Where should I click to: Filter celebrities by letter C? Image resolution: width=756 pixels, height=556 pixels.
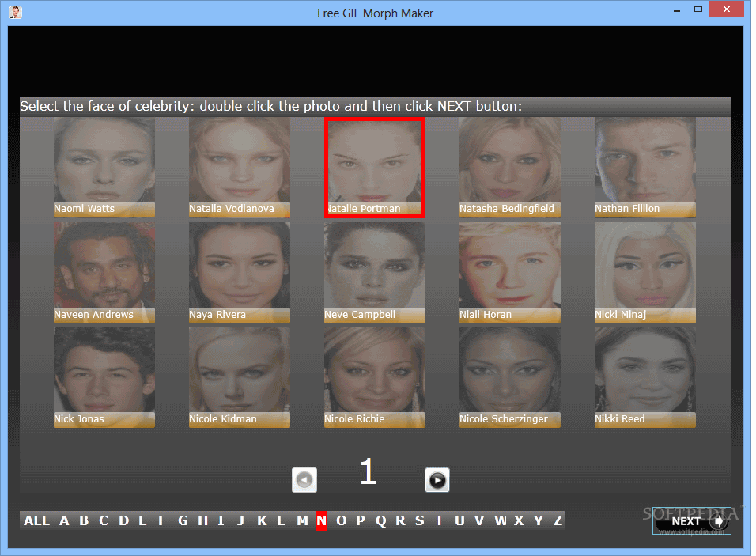pos(104,520)
